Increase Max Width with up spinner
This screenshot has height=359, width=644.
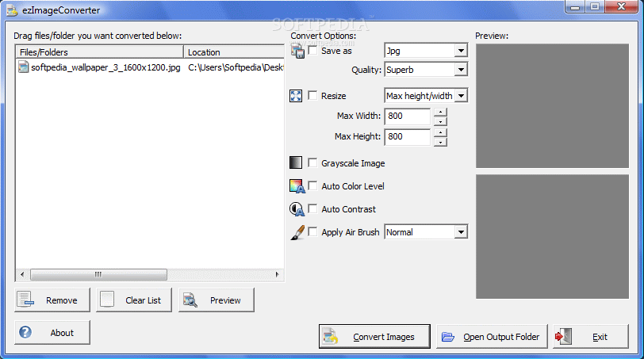tap(440, 112)
